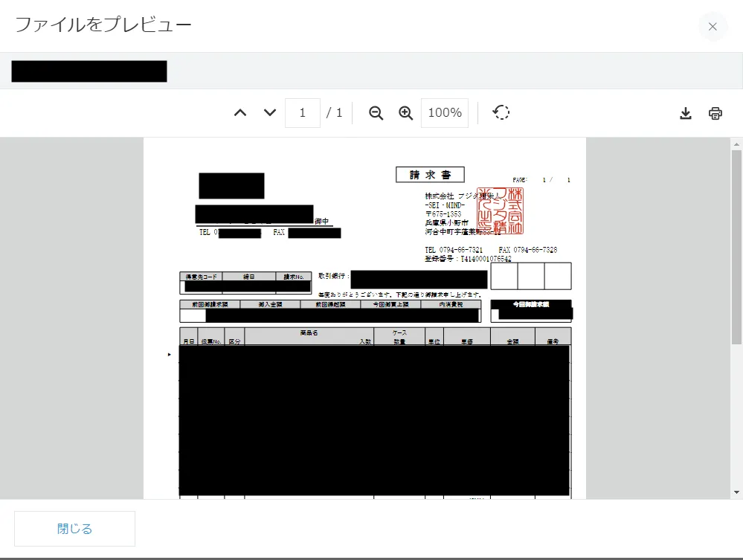Go to the next page with the down chevron
Viewport: 743px width, 560px height.
(x=270, y=113)
